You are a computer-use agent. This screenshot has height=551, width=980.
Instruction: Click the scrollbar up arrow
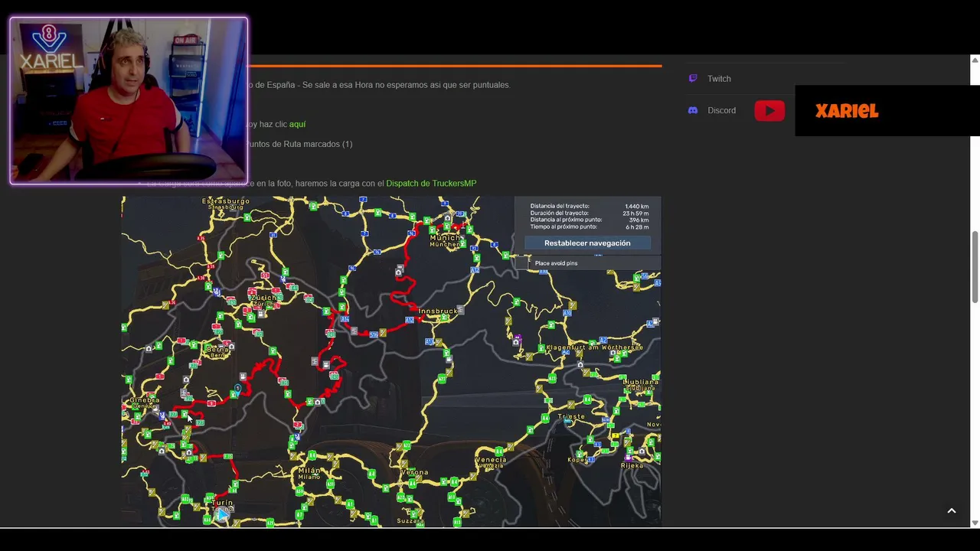pyautogui.click(x=975, y=60)
